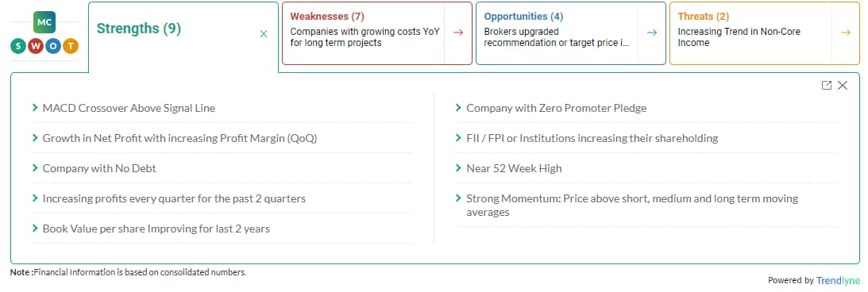Viewport: 868px width, 292px height.
Task: Expand Weaknesses card with red arrow
Action: [457, 33]
